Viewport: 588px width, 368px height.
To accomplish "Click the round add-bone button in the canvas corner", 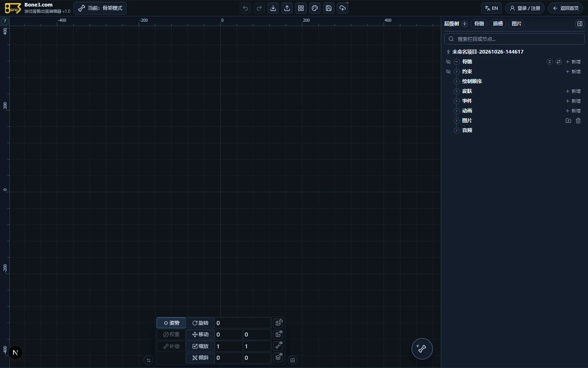I will tap(422, 349).
